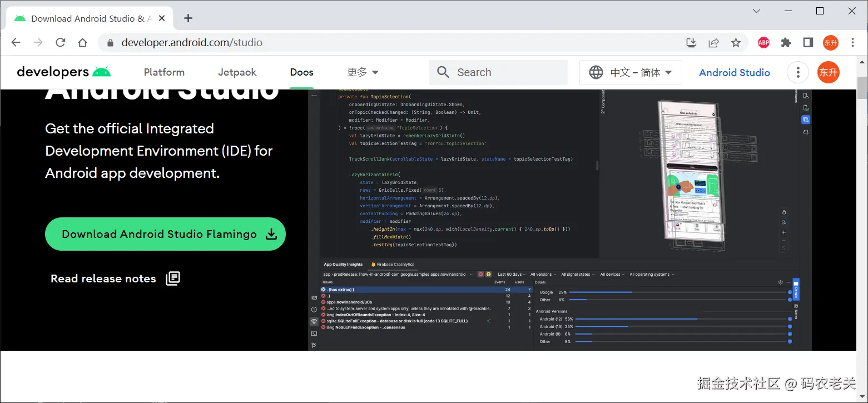The width and height of the screenshot is (868, 403).
Task: Open the ABP ad blocker extension icon
Action: (x=764, y=43)
